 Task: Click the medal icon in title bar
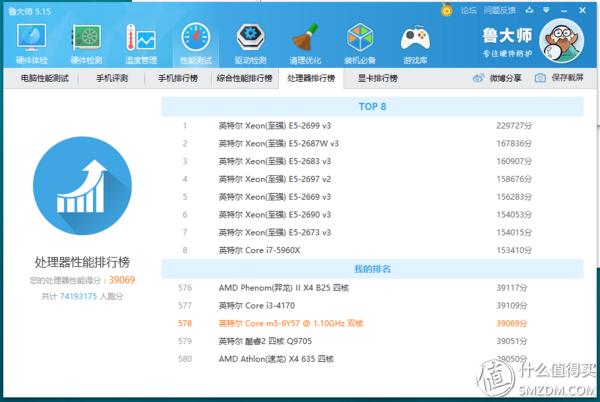[x=446, y=10]
